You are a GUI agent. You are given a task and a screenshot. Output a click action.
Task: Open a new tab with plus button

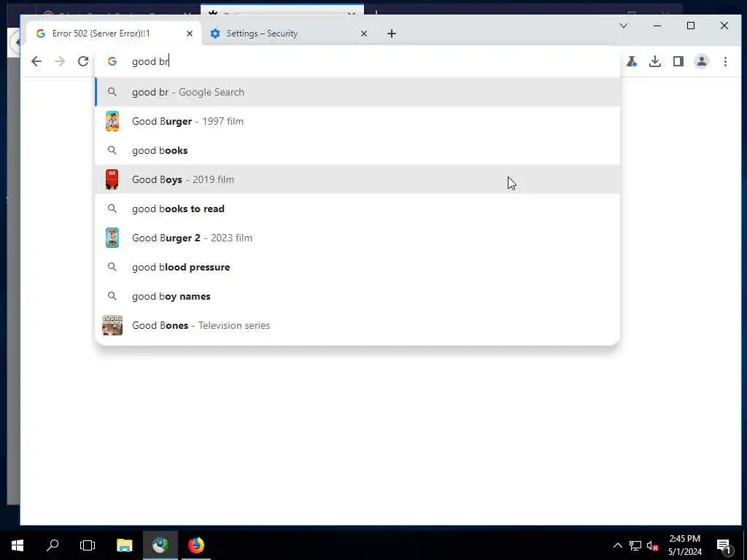392,34
